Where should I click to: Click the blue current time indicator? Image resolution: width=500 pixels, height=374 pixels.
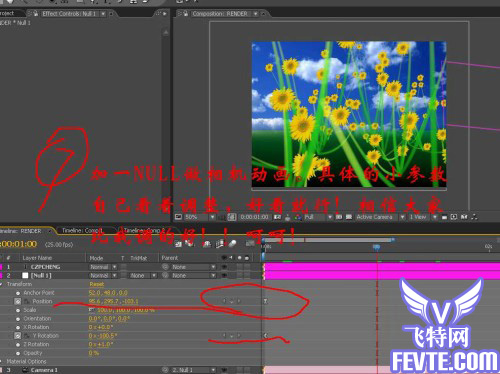click(377, 247)
